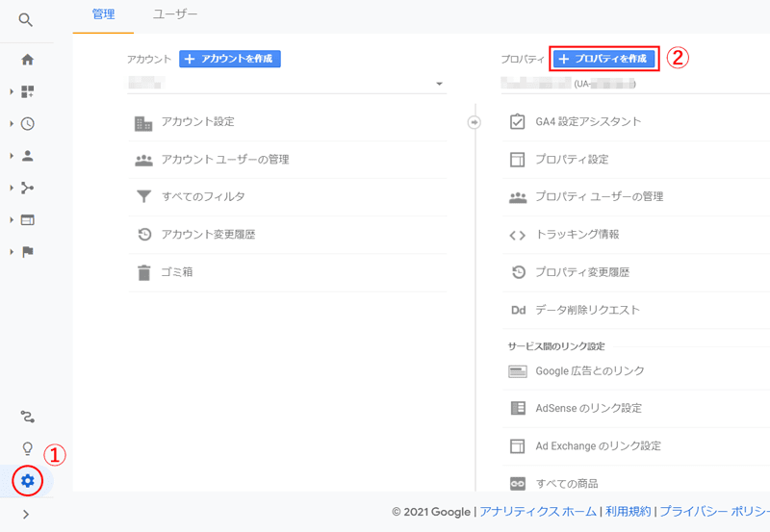Open プライバシー ポリシー footer link
The width and height of the screenshot is (770, 532).
point(714,512)
